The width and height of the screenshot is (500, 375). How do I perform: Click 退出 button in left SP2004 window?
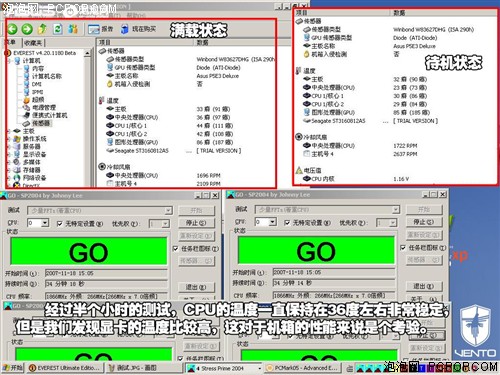click(x=196, y=287)
